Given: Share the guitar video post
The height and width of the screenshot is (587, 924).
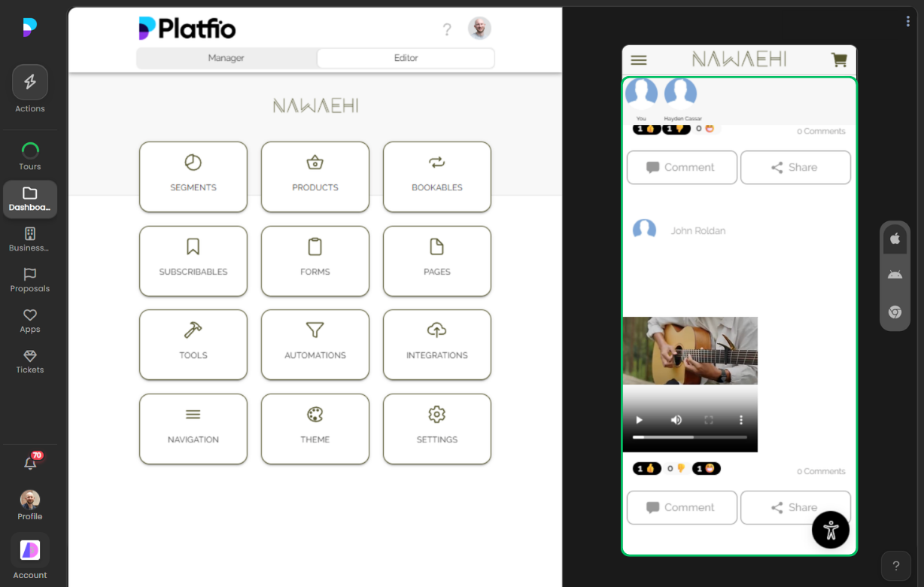Looking at the screenshot, I should 795,507.
